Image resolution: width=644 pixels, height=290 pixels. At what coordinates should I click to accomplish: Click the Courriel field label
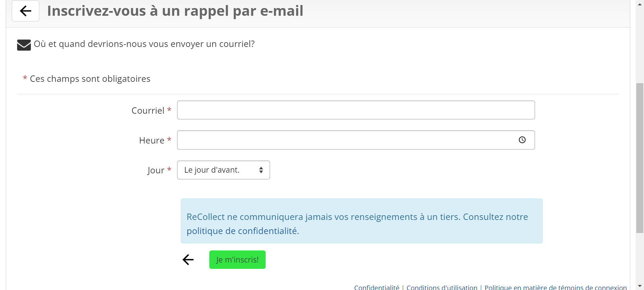tap(148, 111)
